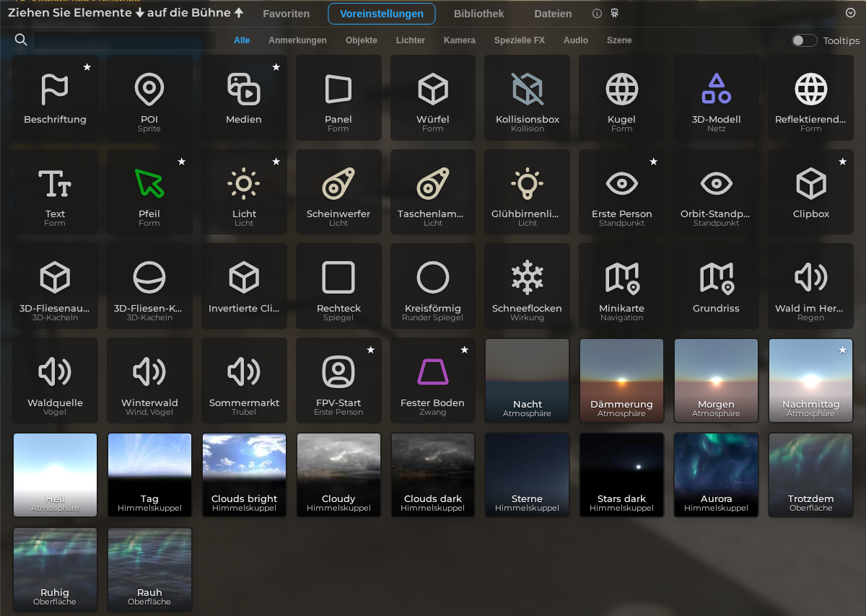Choose the POI sprite preset
The width and height of the screenshot is (866, 616).
[x=149, y=98]
